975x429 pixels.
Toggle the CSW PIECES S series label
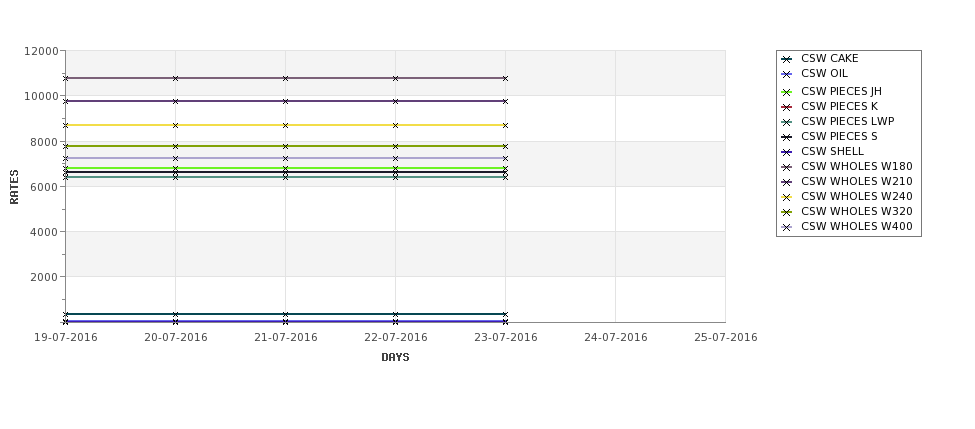tap(839, 137)
